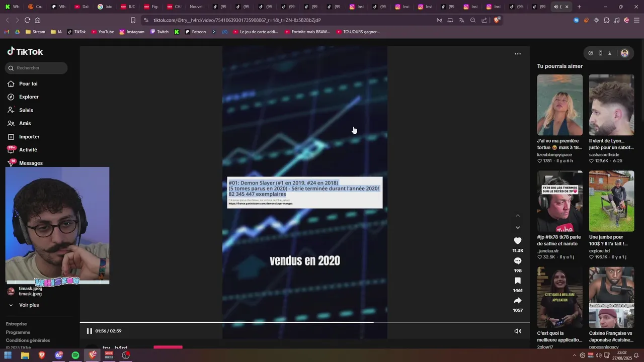
Task: Open a new browser tab
Action: click(579, 7)
